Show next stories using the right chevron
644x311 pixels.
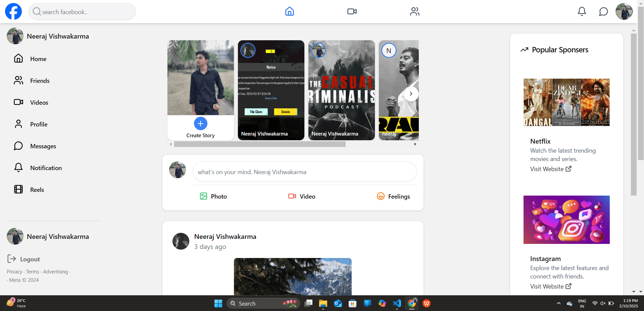(x=410, y=94)
